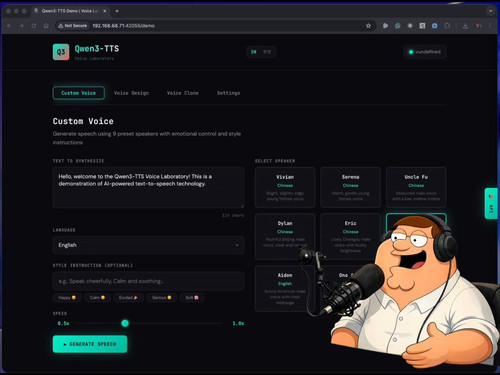
Task: Switch interface language to 中文
Action: 267,52
